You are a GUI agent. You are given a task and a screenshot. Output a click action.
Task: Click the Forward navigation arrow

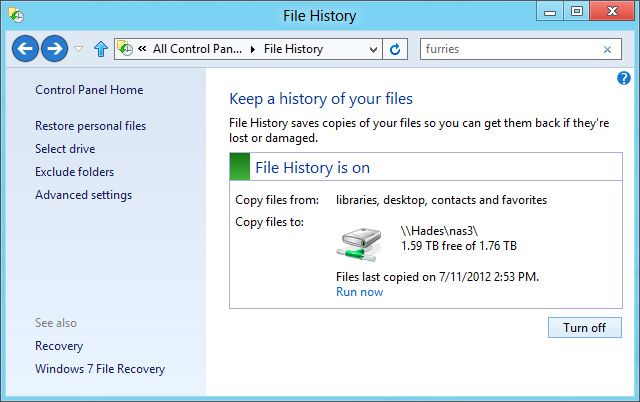point(55,49)
